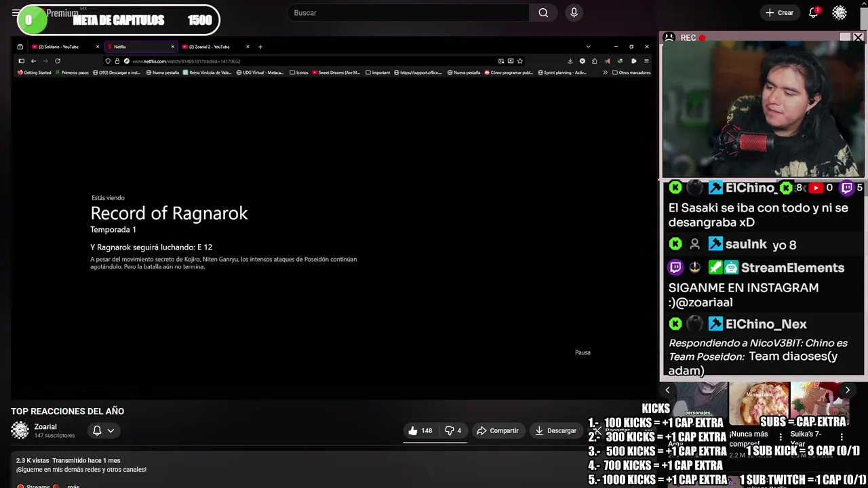Open the Cómo programar publ... bookmark
Screen dimensions: 868x488
509,73
